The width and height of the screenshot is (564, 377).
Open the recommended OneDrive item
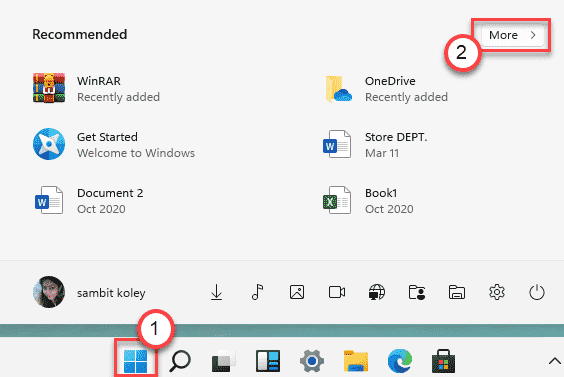click(x=387, y=88)
